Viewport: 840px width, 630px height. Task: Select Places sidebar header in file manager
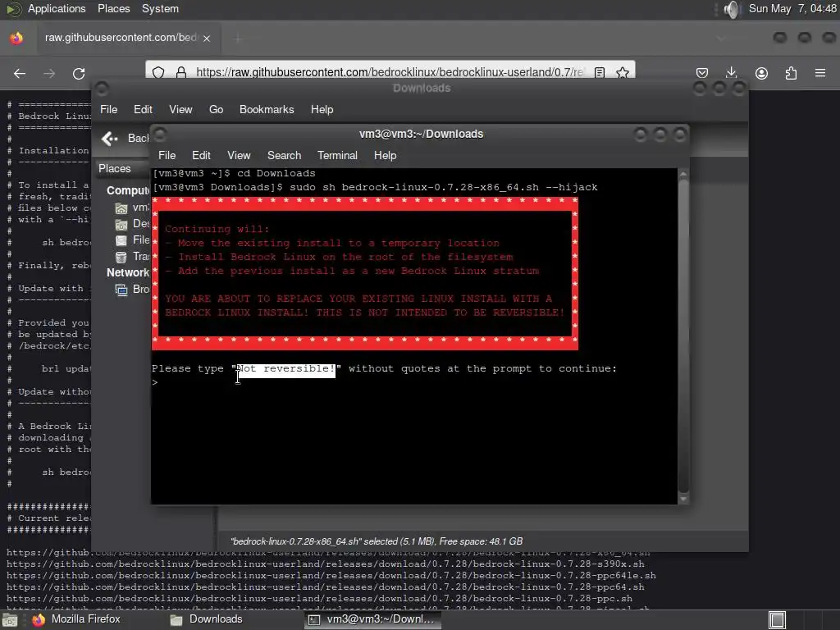pyautogui.click(x=115, y=168)
